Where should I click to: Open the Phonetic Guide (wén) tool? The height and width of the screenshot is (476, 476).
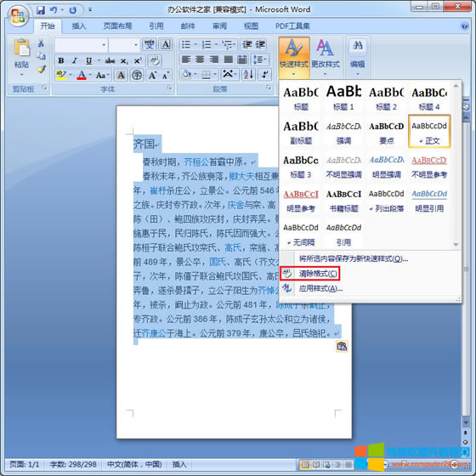point(150,44)
